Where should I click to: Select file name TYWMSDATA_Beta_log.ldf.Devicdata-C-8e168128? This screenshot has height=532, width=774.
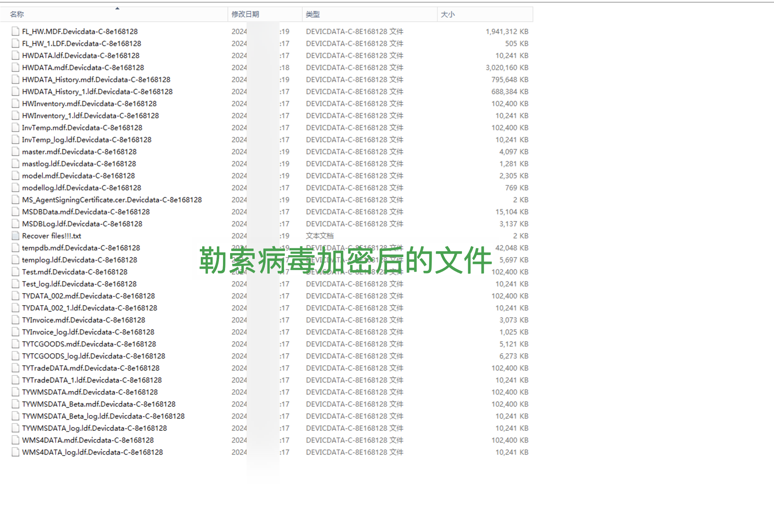[103, 416]
